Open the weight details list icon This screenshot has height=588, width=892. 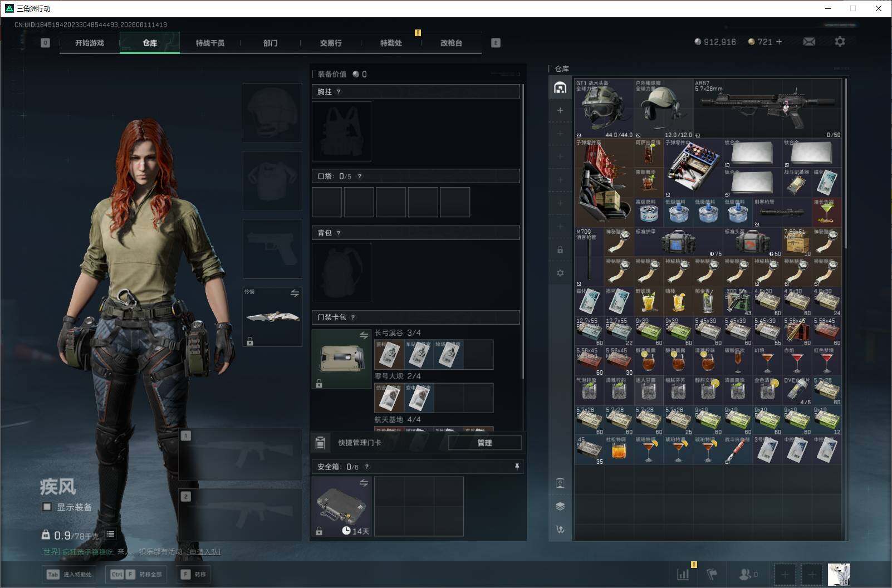click(x=110, y=534)
